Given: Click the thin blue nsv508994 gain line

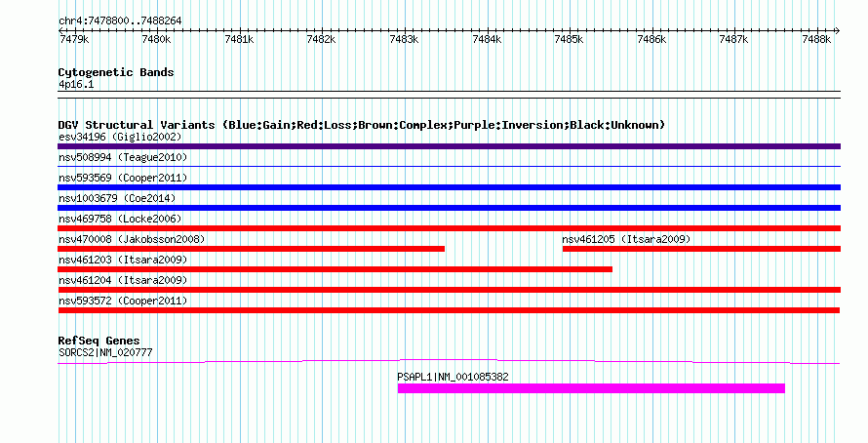Looking at the screenshot, I should [x=449, y=166].
